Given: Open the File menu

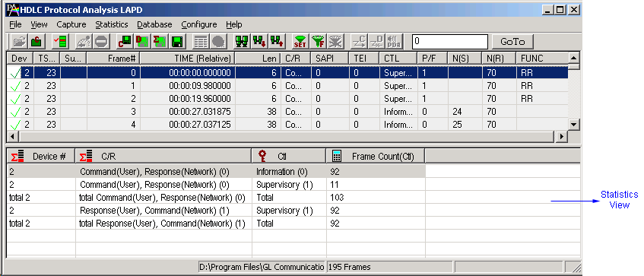Looking at the screenshot, I should (x=15, y=24).
